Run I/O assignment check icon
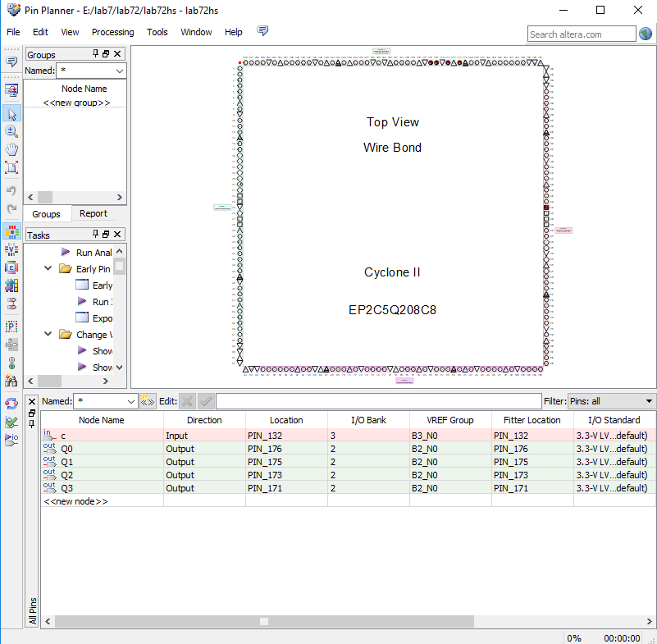 (x=11, y=422)
